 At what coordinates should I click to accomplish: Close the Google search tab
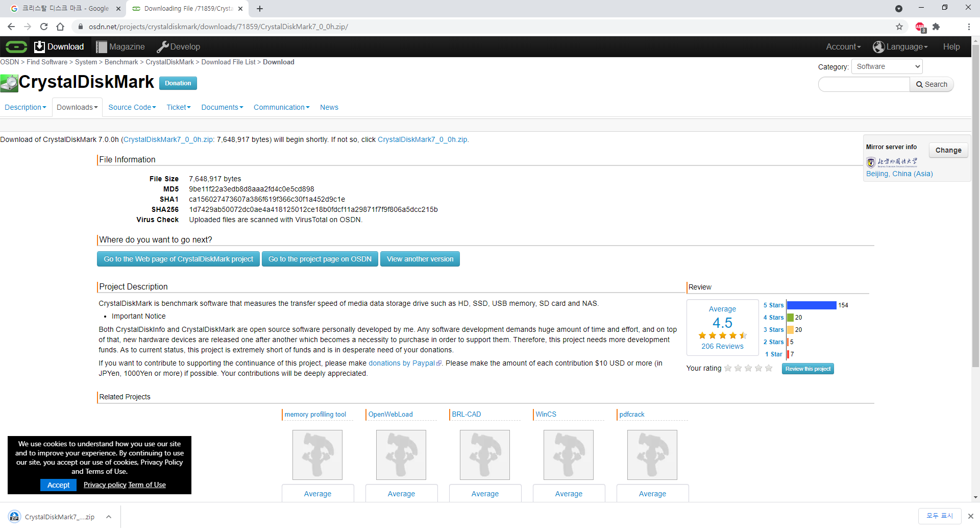click(118, 9)
